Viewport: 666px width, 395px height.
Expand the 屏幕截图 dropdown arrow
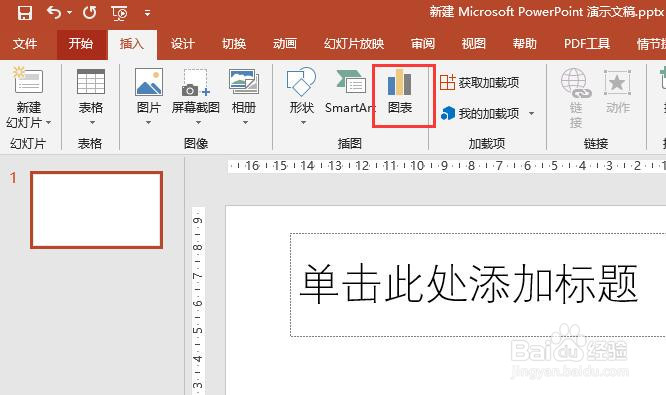pyautogui.click(x=198, y=123)
